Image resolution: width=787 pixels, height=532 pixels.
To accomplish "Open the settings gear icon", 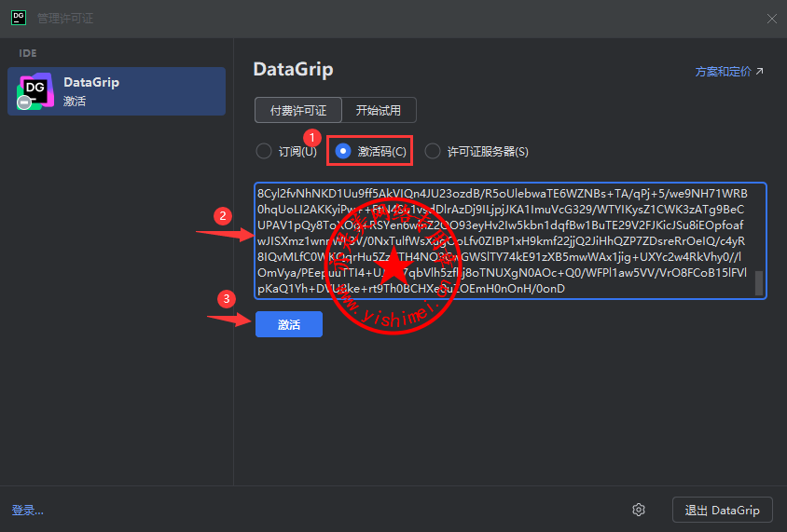I will pyautogui.click(x=639, y=510).
